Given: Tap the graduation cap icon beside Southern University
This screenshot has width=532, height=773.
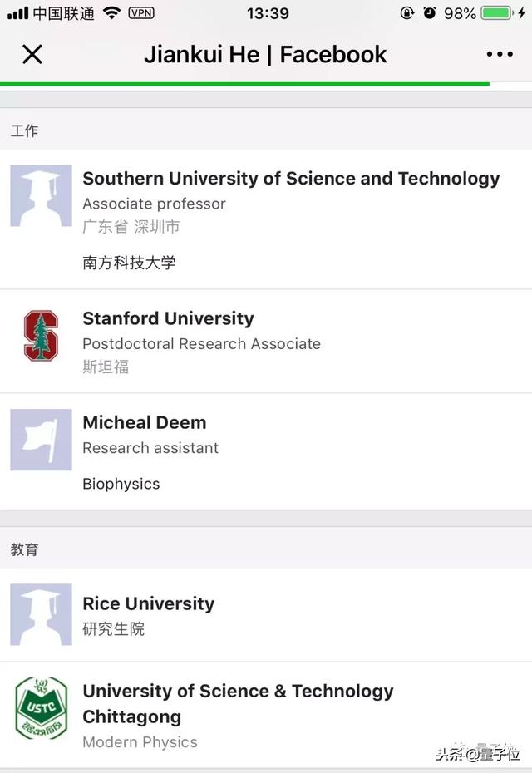Looking at the screenshot, I should click(41, 195).
